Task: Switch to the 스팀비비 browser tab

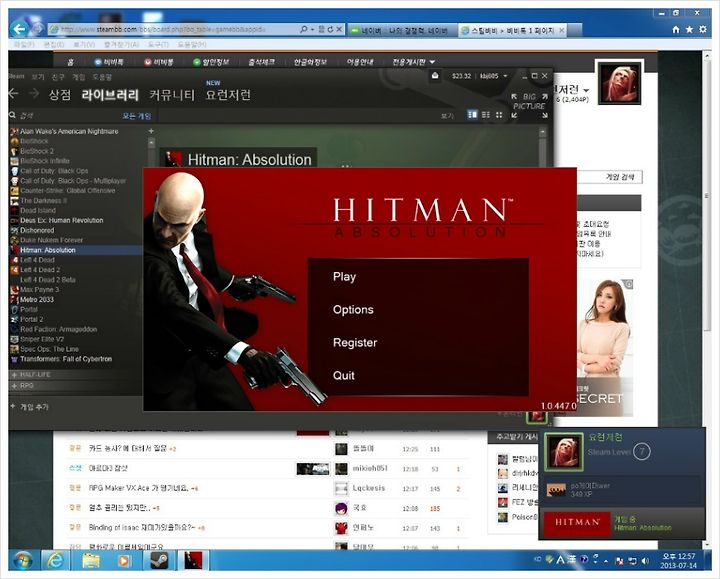Action: coord(513,31)
